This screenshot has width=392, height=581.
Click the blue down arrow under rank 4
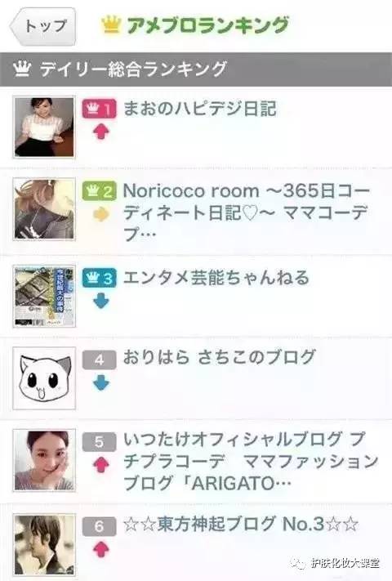[x=101, y=382]
